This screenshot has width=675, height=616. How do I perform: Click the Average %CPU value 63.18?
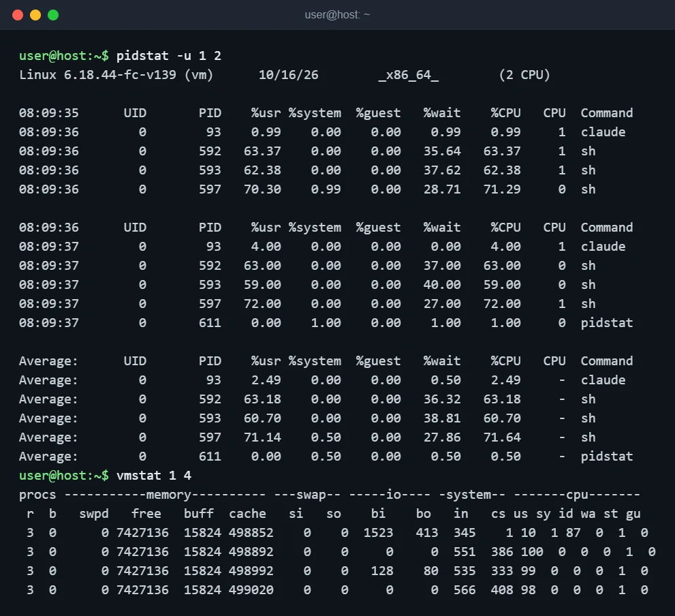coord(502,399)
